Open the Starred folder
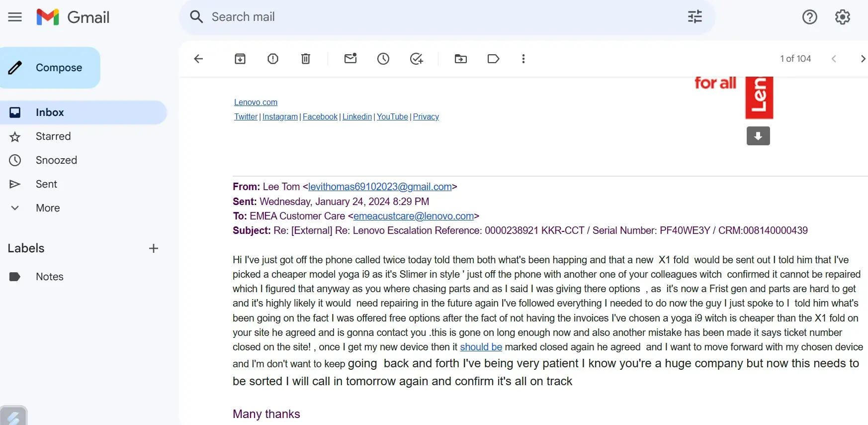The width and height of the screenshot is (868, 425). (53, 136)
